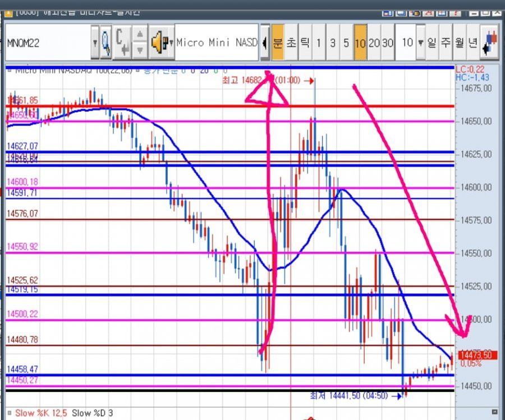Click the C return-arrow symbol history icon

coord(122,43)
